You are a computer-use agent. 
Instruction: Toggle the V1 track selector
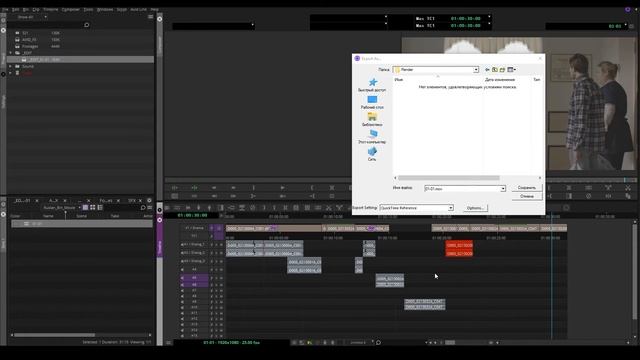tap(194, 228)
